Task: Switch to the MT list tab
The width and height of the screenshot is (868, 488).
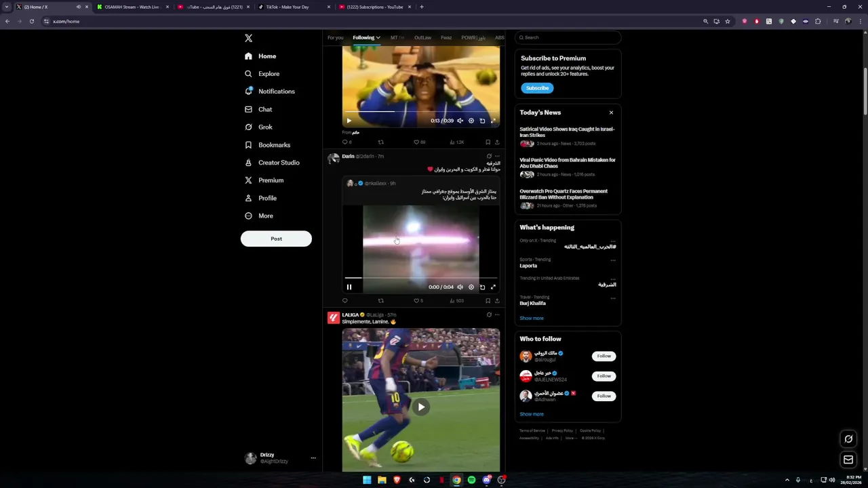Action: (x=397, y=38)
